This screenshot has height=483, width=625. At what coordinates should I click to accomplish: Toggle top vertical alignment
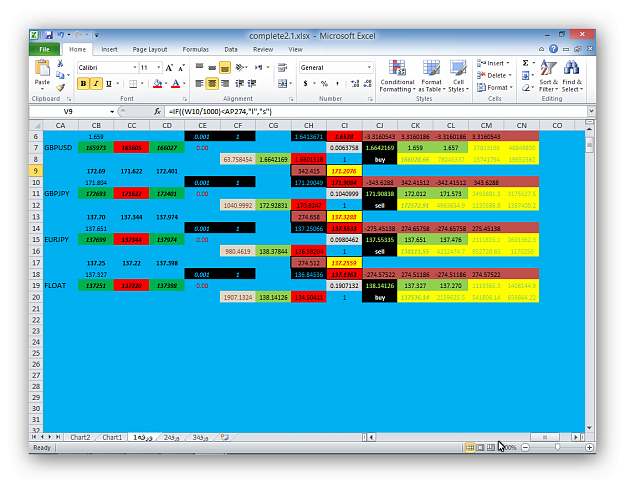click(x=199, y=67)
